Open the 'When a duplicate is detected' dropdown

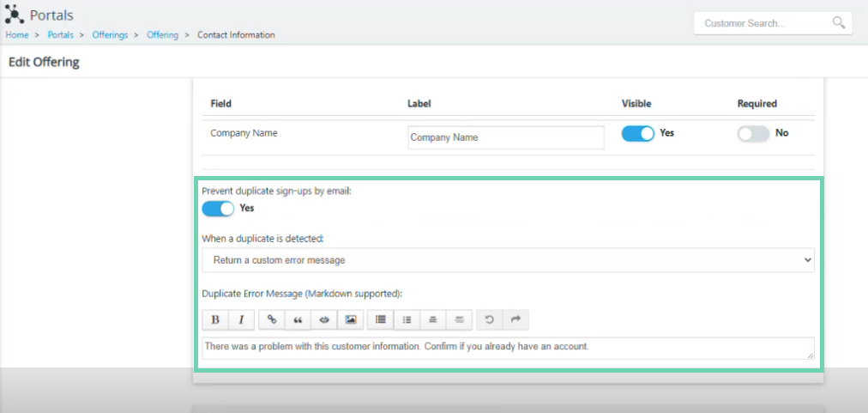pos(508,260)
